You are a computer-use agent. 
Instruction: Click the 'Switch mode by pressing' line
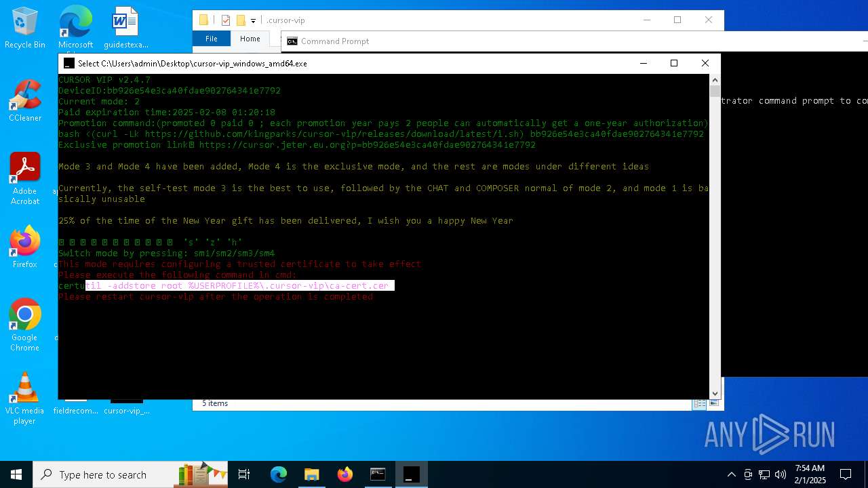pos(167,253)
